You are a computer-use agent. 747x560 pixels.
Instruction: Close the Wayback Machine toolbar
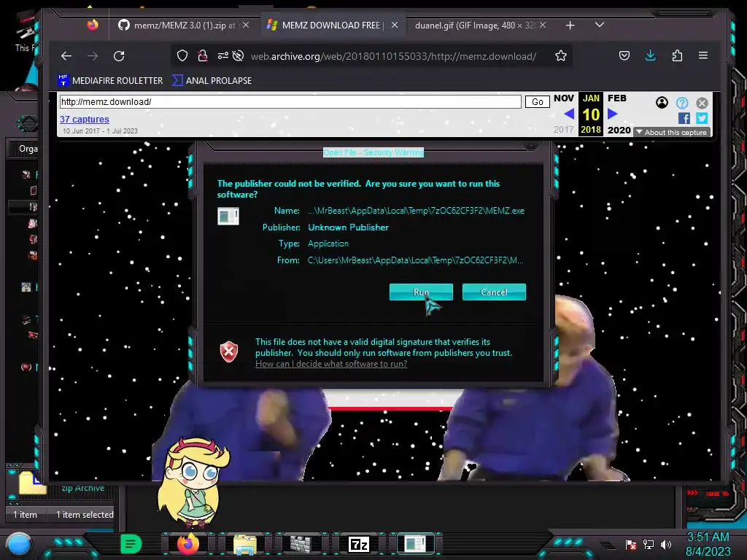(x=702, y=103)
